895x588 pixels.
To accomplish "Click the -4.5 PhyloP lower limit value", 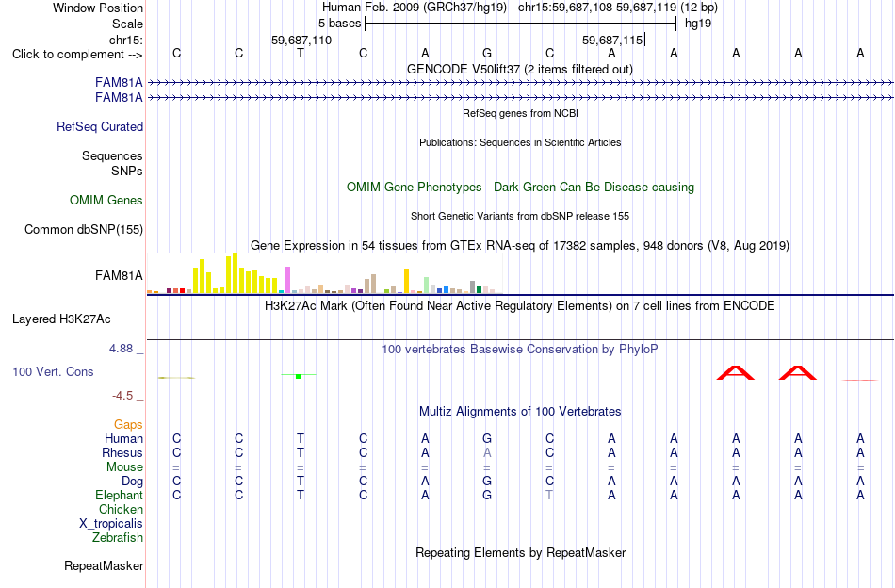I will click(x=122, y=396).
